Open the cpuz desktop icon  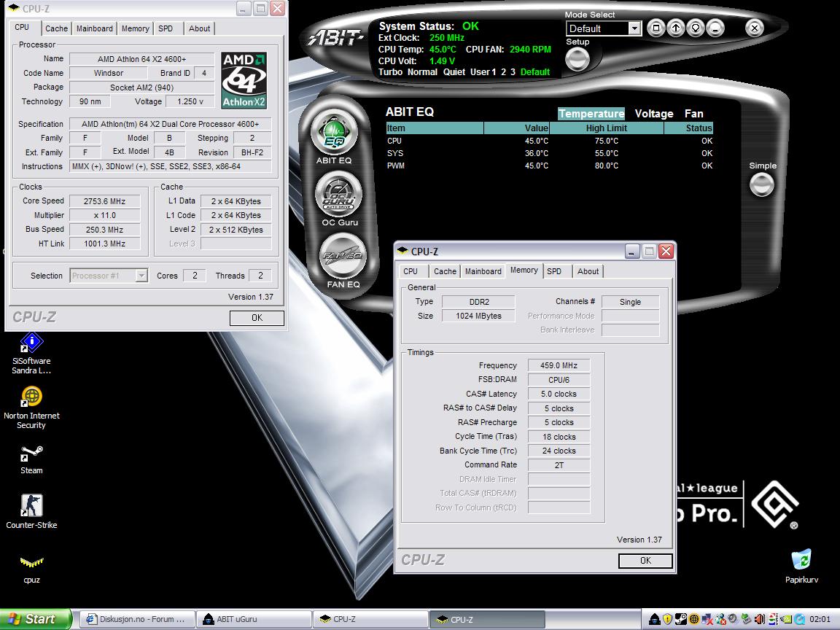coord(31,569)
